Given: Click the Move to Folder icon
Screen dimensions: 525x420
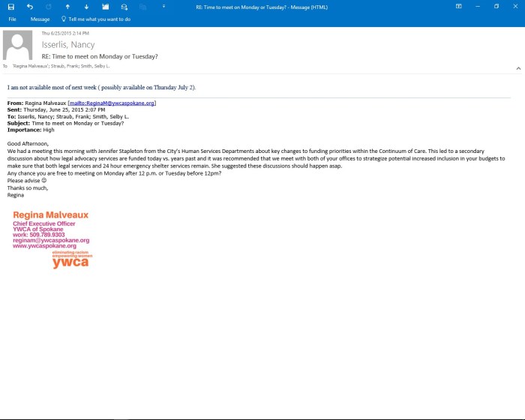Looking at the screenshot, I should point(106,7).
